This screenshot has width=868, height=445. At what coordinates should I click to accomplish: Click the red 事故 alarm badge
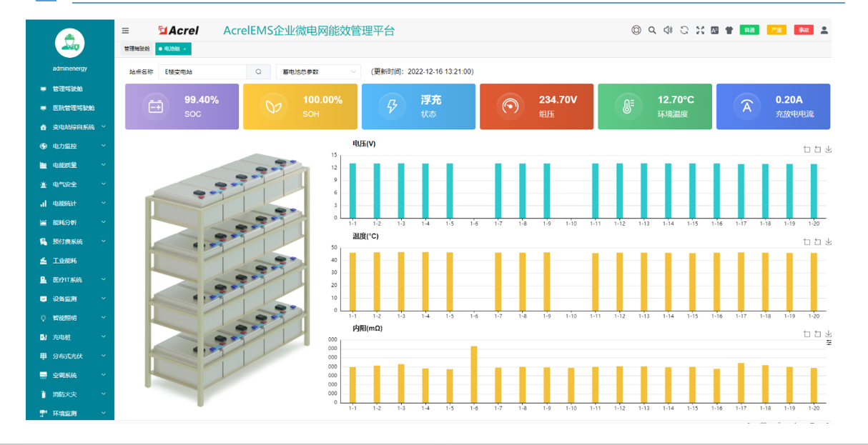(804, 30)
